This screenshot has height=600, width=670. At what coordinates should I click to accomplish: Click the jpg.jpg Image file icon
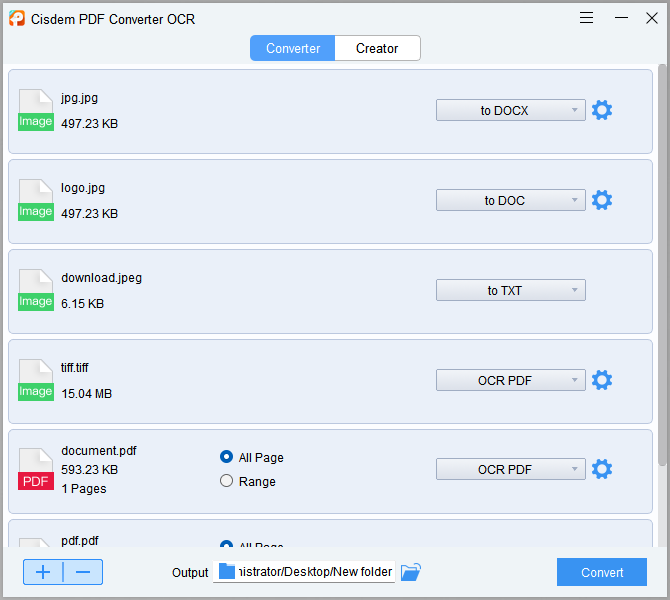pyautogui.click(x=36, y=110)
